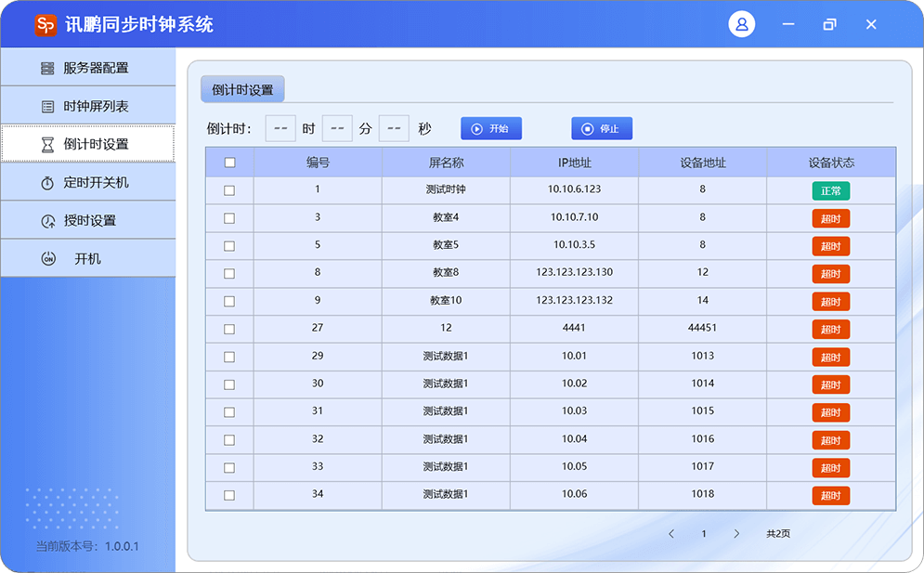
Task: Focus the minutes countdown input field
Action: [337, 128]
